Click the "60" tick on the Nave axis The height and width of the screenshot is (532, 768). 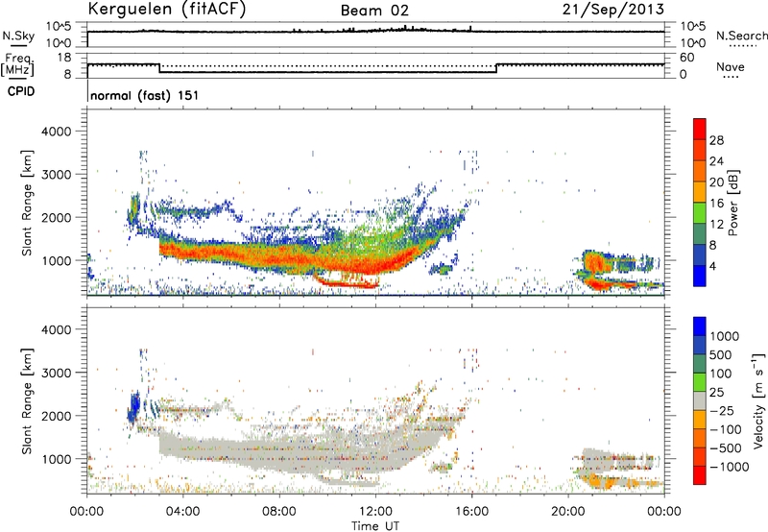[x=687, y=58]
